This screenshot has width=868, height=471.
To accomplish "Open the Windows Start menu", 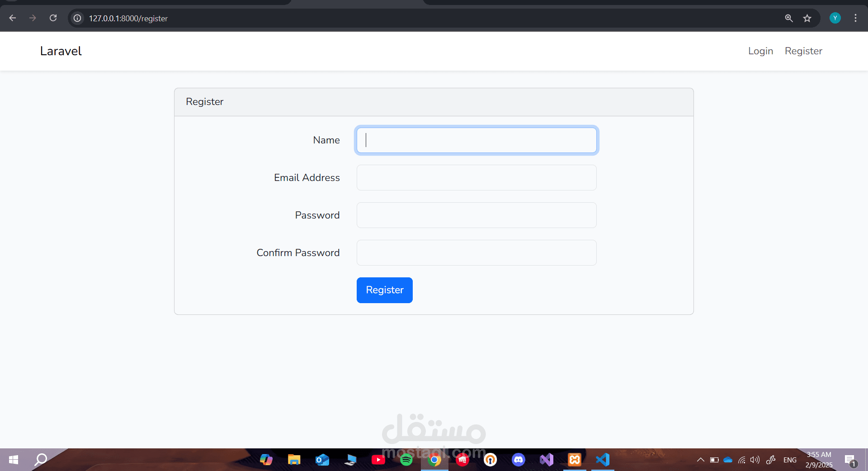I will click(x=14, y=460).
